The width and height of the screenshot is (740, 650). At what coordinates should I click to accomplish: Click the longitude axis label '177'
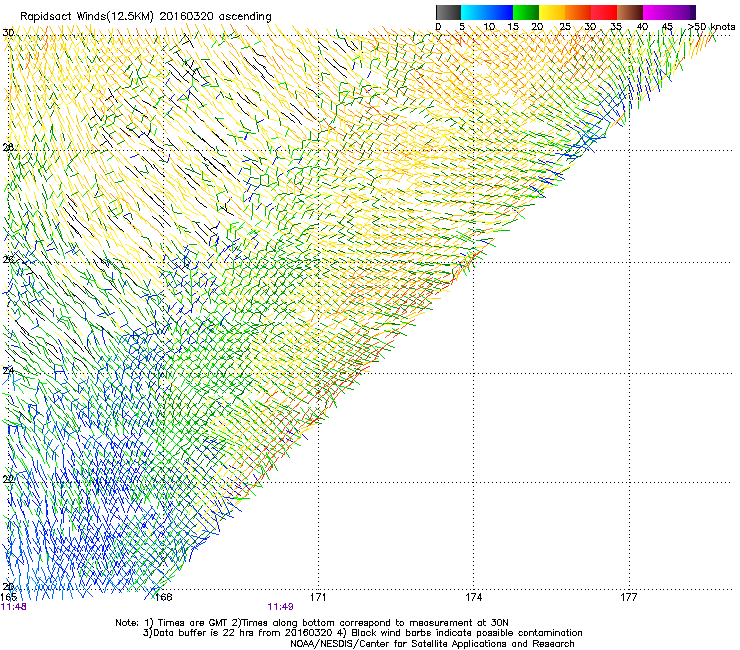click(629, 597)
